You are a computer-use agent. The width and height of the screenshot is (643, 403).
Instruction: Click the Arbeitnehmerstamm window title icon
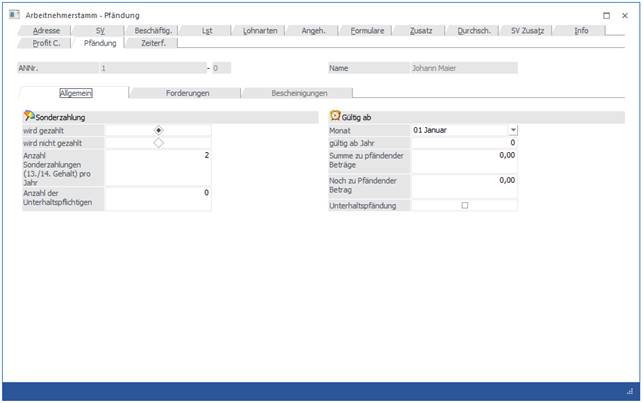click(x=11, y=16)
